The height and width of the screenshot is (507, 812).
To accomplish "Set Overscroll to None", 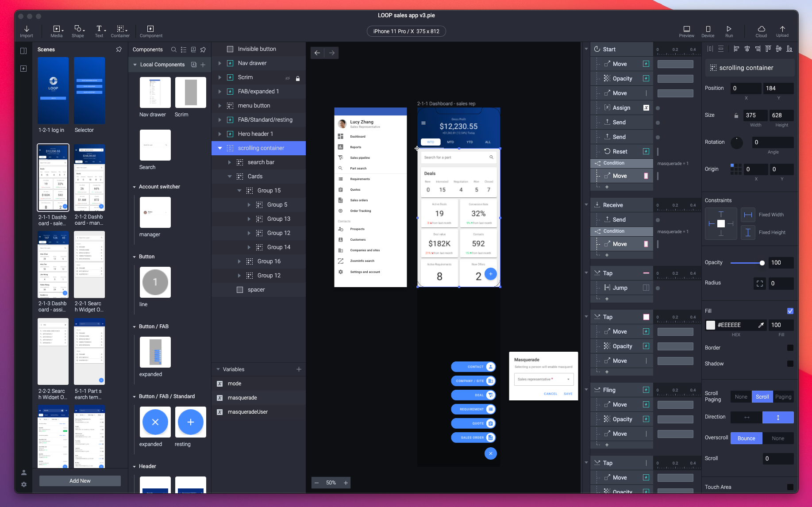I will (778, 438).
